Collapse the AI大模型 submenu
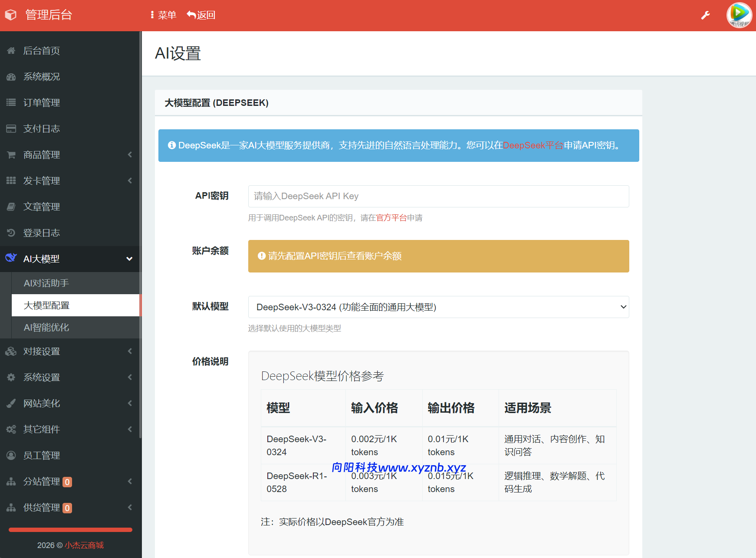 tap(129, 259)
